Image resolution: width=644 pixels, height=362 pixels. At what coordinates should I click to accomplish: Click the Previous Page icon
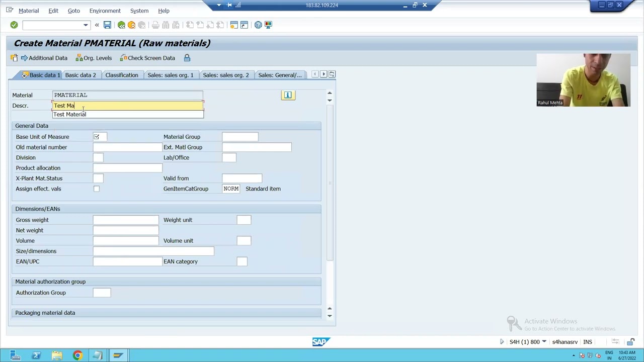pos(200,25)
